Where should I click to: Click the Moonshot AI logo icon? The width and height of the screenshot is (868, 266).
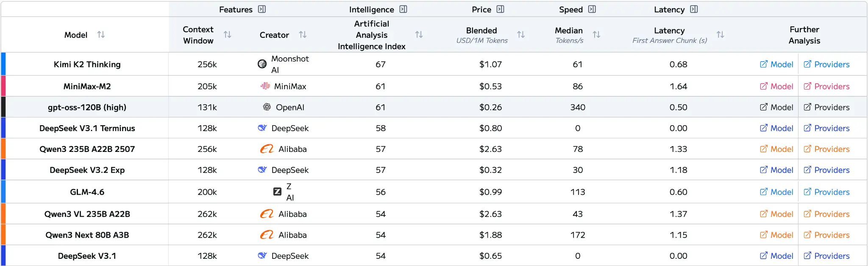[262, 64]
